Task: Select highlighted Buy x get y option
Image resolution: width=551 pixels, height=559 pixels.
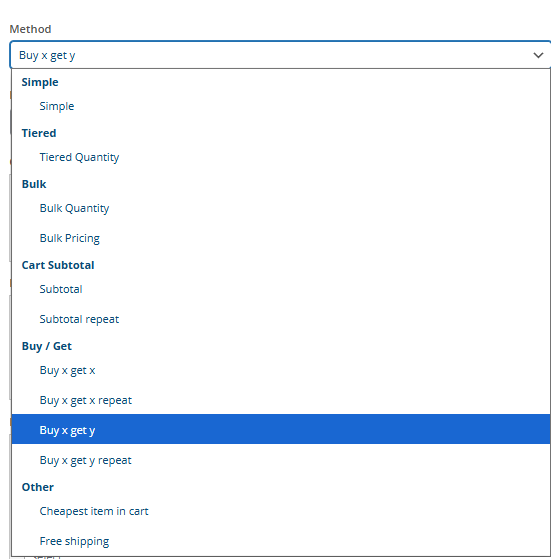Action: click(x=281, y=429)
